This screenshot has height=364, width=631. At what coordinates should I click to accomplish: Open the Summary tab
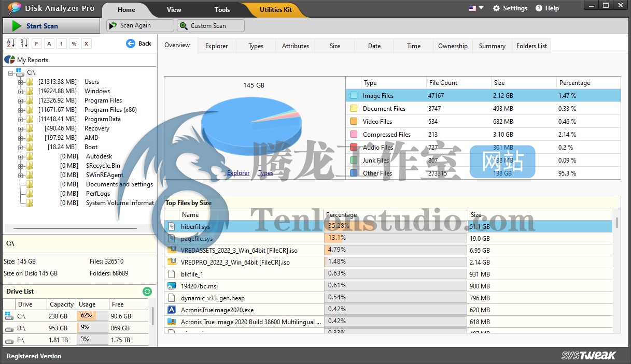point(492,46)
